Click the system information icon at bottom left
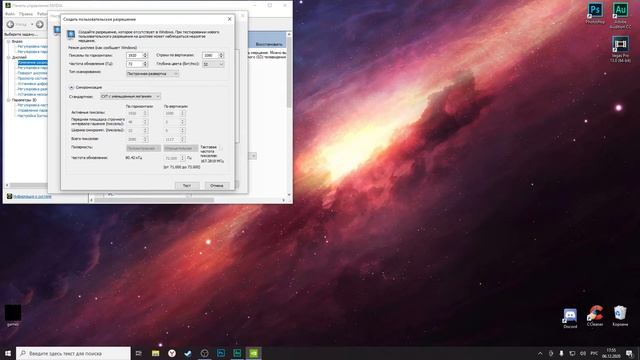640x360 pixels. [x=9, y=196]
